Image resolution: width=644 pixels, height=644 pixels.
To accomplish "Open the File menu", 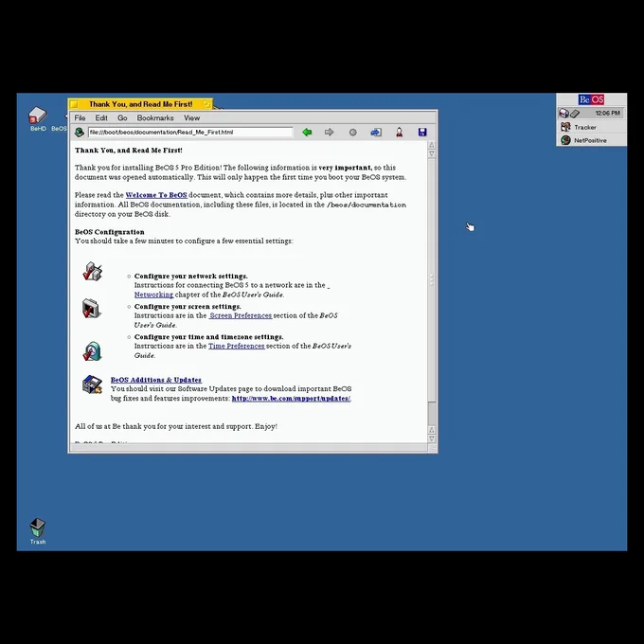I will pos(80,117).
